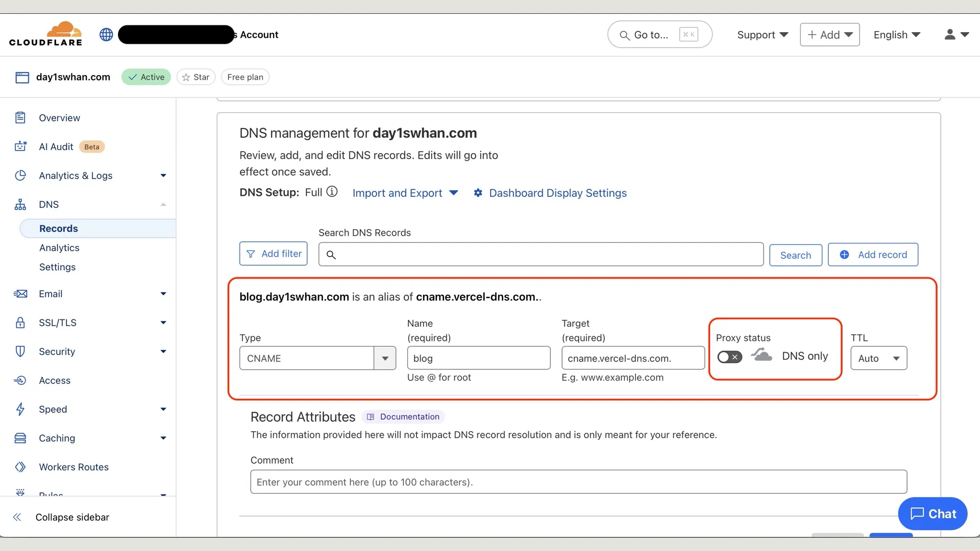Click the Go to... quick search box
The width and height of the screenshot is (980, 551).
coord(659,35)
